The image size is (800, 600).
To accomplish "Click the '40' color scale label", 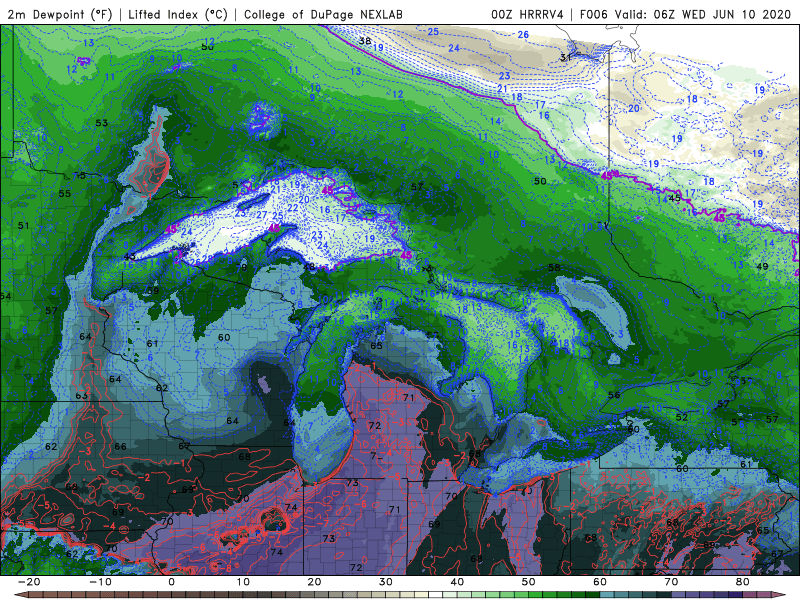I will point(457,582).
